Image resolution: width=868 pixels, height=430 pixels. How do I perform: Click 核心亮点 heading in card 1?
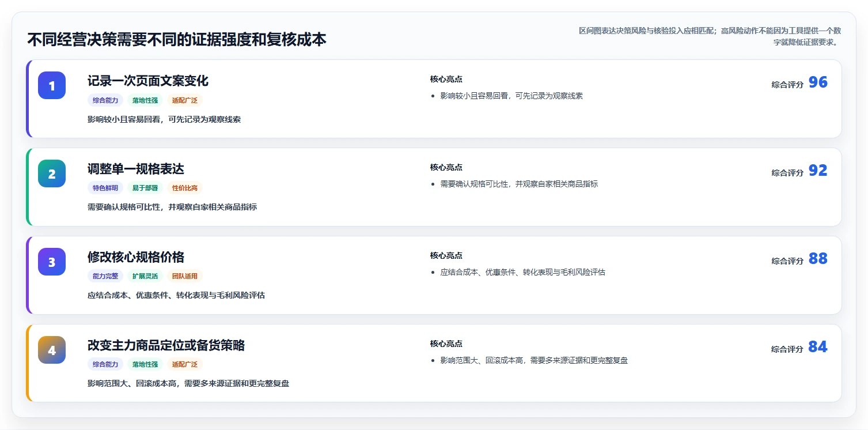[x=446, y=79]
